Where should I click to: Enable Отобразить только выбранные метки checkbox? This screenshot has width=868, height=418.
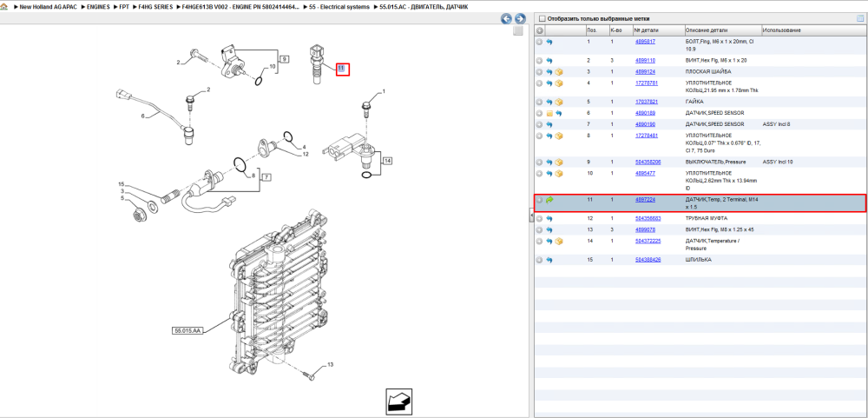542,19
